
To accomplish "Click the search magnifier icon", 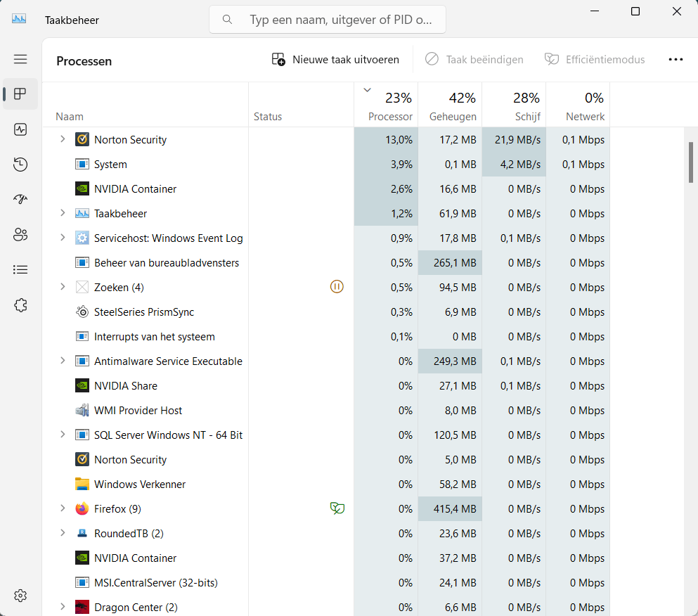I will [x=227, y=19].
